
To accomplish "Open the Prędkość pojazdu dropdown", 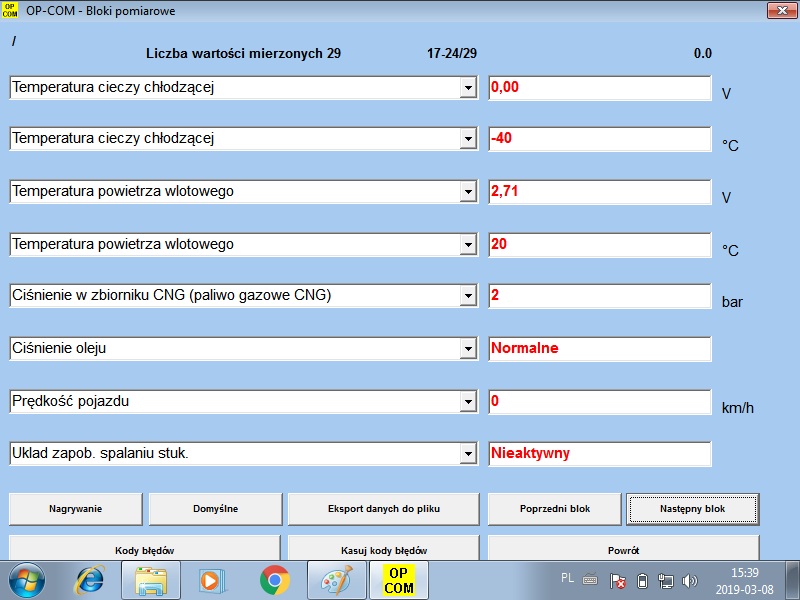I will [x=467, y=402].
